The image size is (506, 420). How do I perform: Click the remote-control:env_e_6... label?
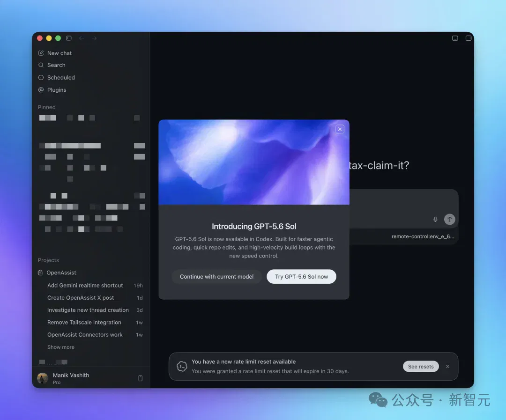coord(423,236)
